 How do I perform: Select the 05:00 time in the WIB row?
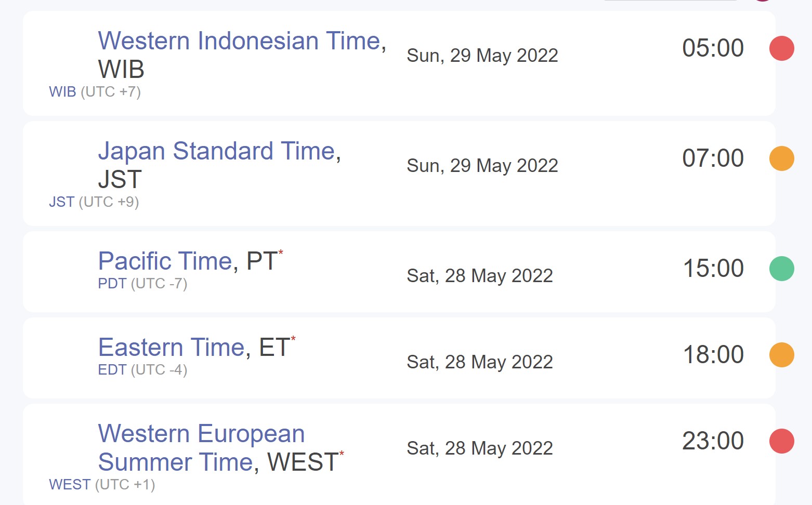[x=713, y=48]
